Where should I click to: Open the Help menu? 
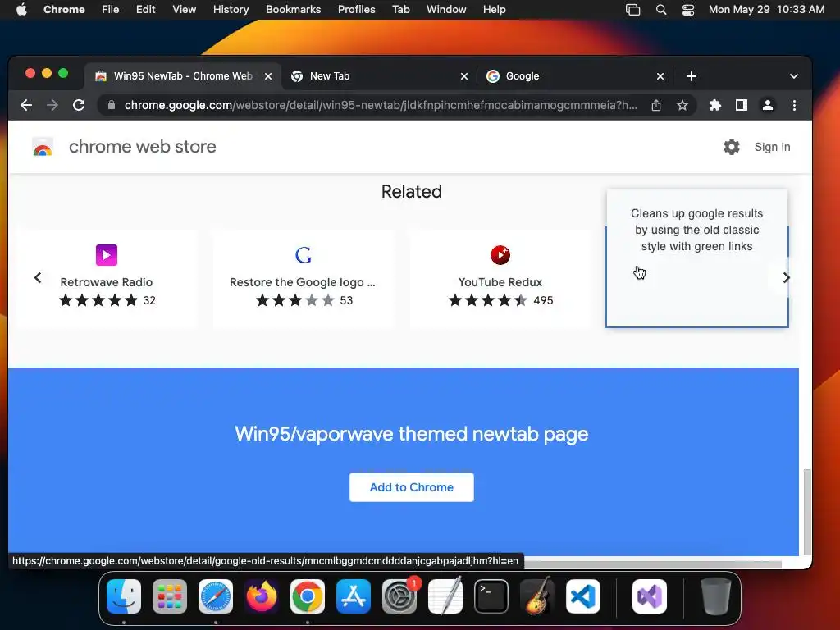pyautogui.click(x=494, y=10)
